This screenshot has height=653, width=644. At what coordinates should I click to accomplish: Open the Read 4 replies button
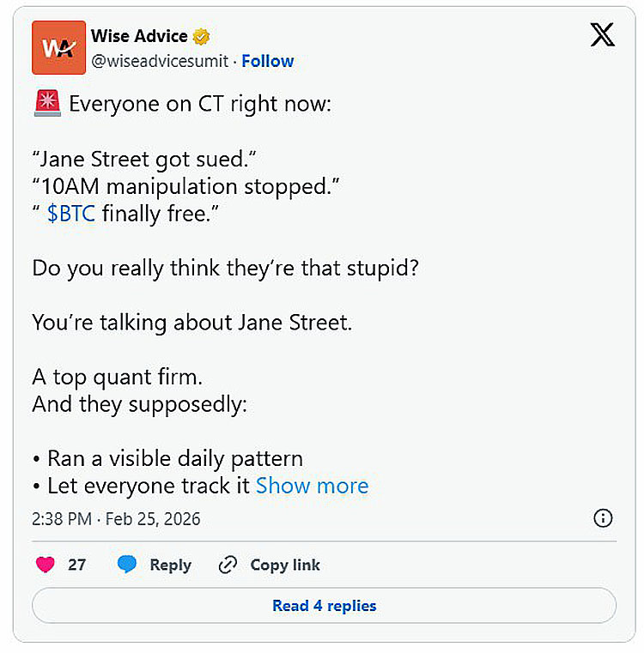(324, 606)
